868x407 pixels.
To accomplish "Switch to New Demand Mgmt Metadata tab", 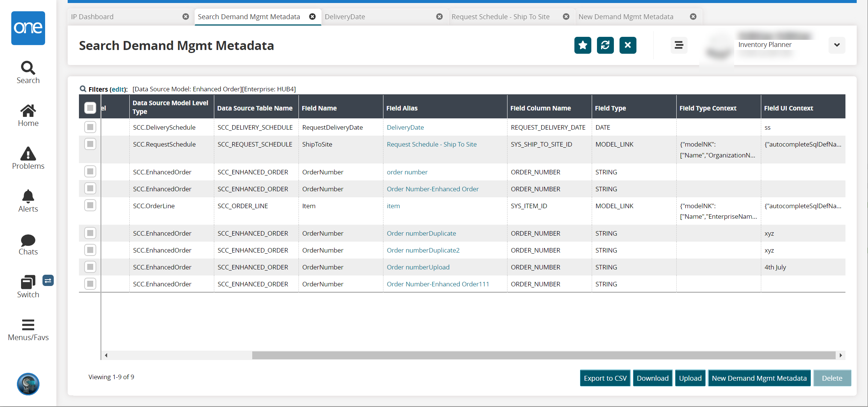I will click(626, 17).
